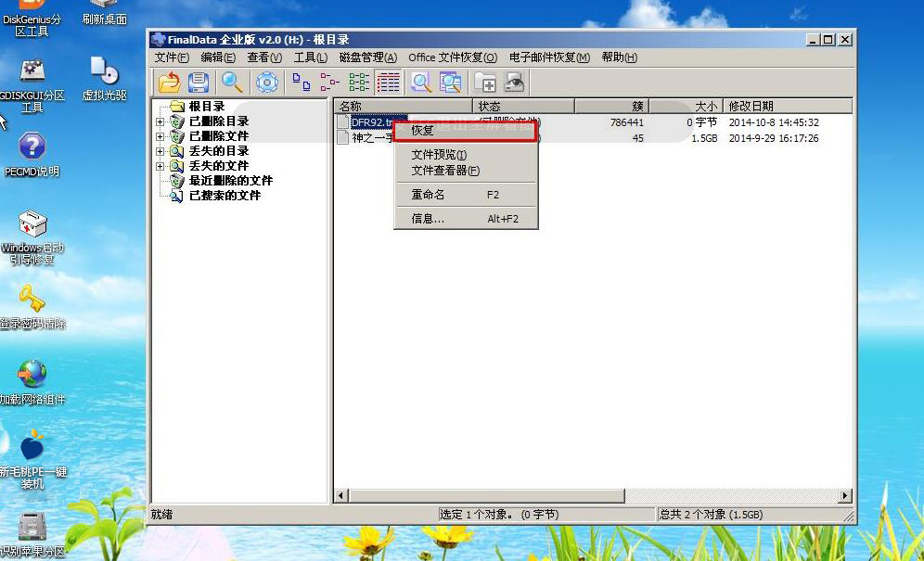Select the 神之一手 file name
Image resolution: width=924 pixels, height=561 pixels.
[x=372, y=138]
